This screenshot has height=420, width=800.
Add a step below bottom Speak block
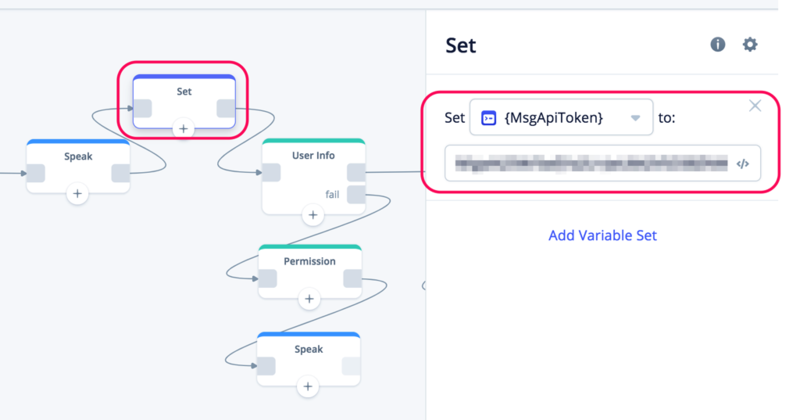coord(308,386)
